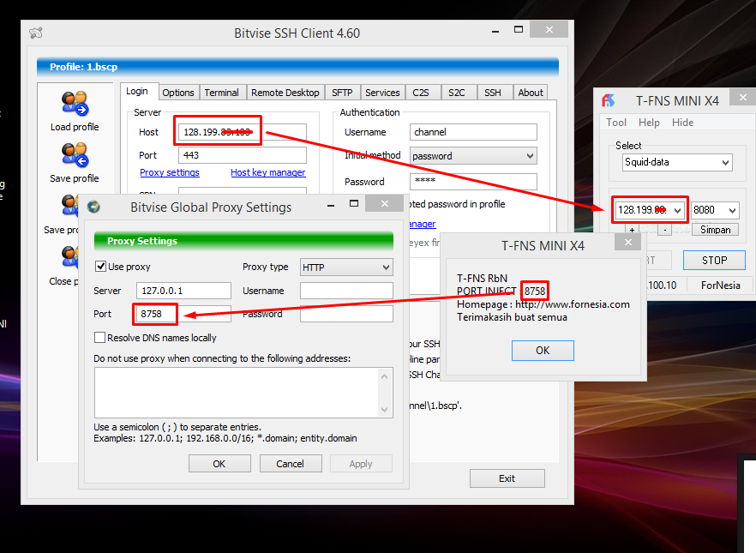Screen dimensions: 756x553
Task: Open the Help menu in T-FNS
Action: (x=649, y=123)
